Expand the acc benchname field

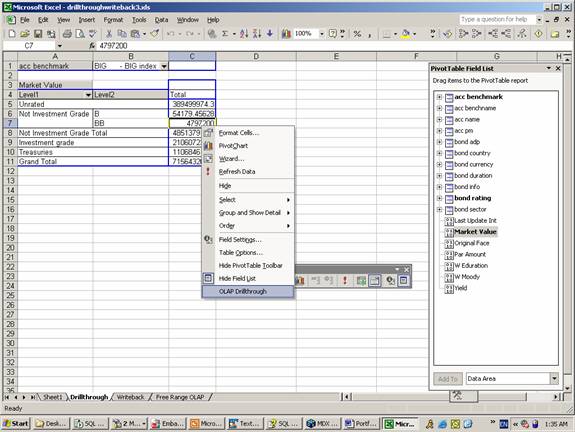click(x=439, y=108)
